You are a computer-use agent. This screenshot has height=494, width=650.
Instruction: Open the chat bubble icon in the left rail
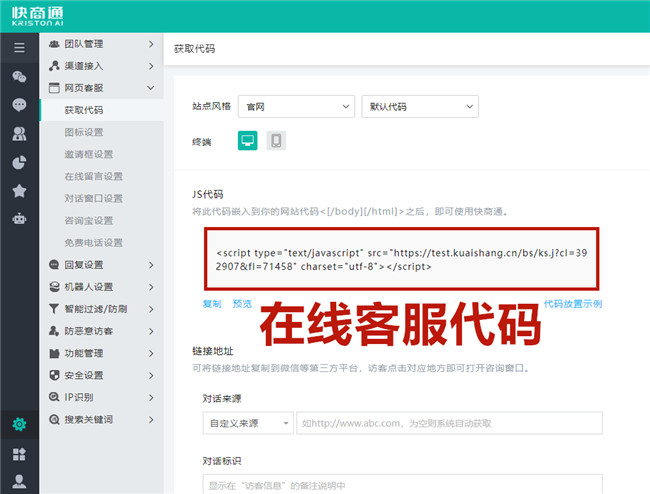(x=19, y=104)
